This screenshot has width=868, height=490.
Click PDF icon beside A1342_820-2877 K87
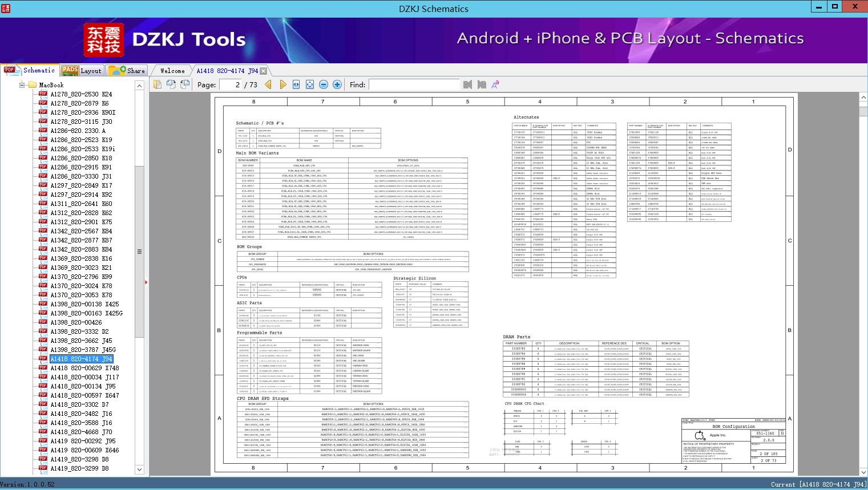(43, 240)
